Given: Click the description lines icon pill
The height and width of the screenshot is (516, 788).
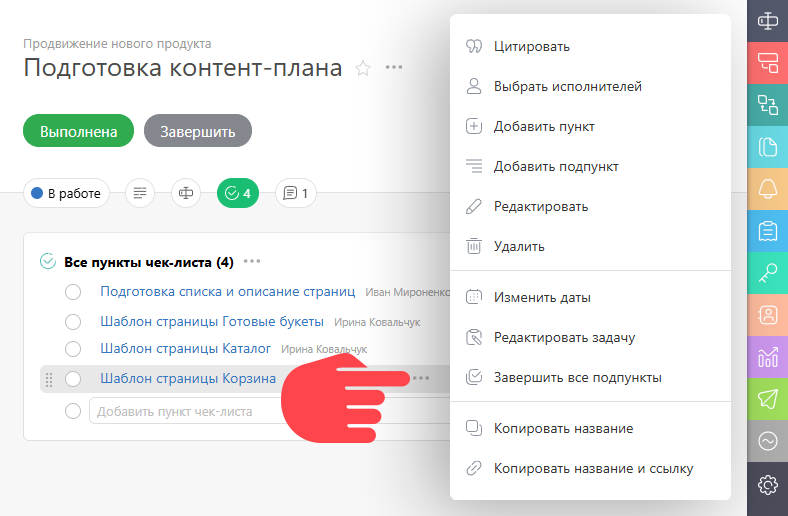Looking at the screenshot, I should [140, 193].
